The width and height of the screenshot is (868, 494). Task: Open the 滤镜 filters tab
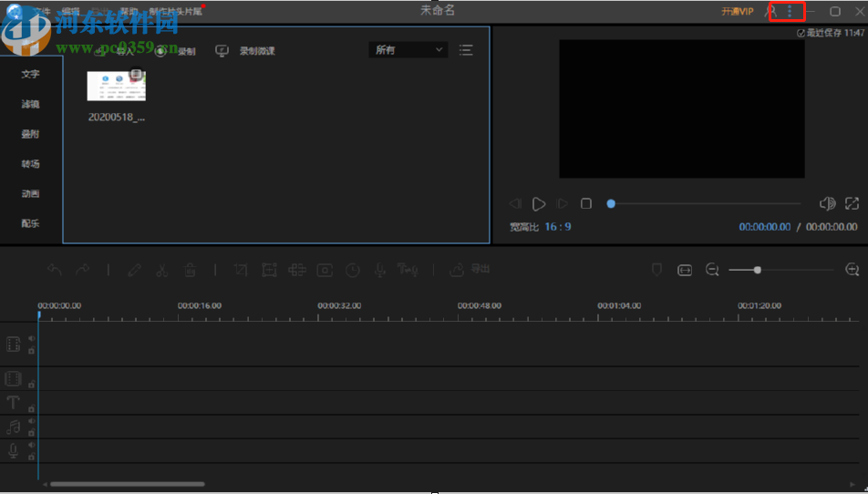click(31, 104)
